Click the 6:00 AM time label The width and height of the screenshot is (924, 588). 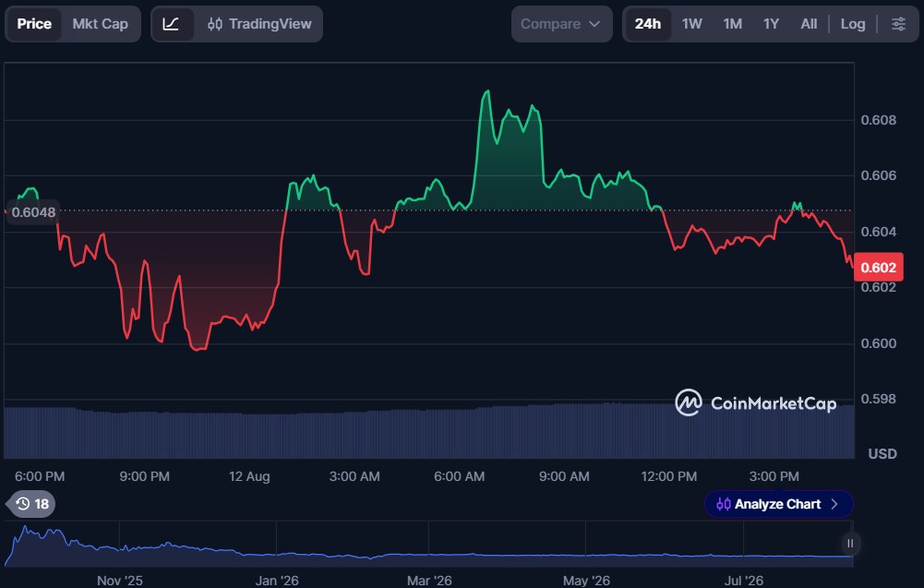coord(459,476)
